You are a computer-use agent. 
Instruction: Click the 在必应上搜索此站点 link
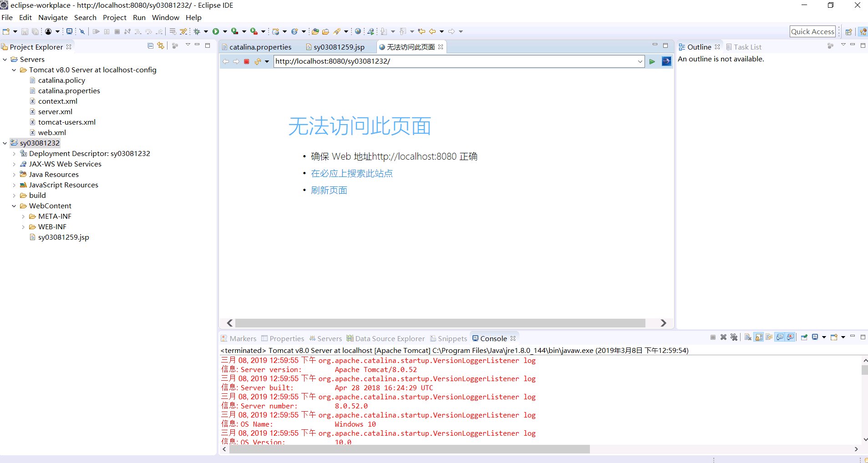point(352,173)
